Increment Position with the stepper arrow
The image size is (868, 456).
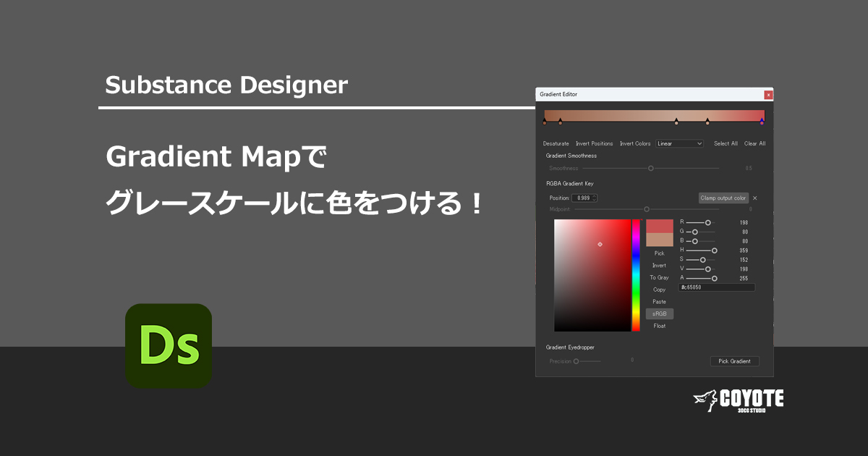pyautogui.click(x=594, y=197)
